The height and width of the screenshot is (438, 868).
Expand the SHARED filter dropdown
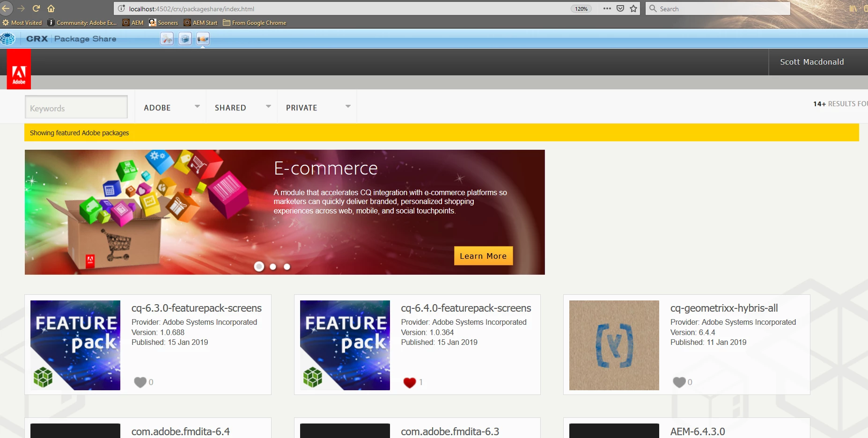pyautogui.click(x=243, y=107)
